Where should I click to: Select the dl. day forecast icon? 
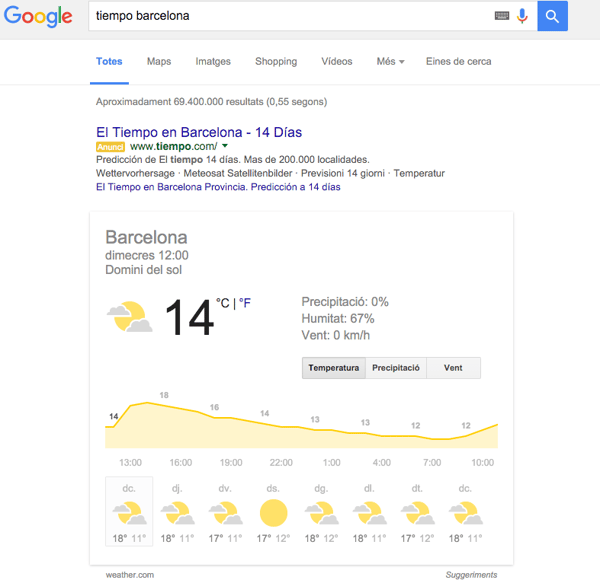tap(369, 514)
